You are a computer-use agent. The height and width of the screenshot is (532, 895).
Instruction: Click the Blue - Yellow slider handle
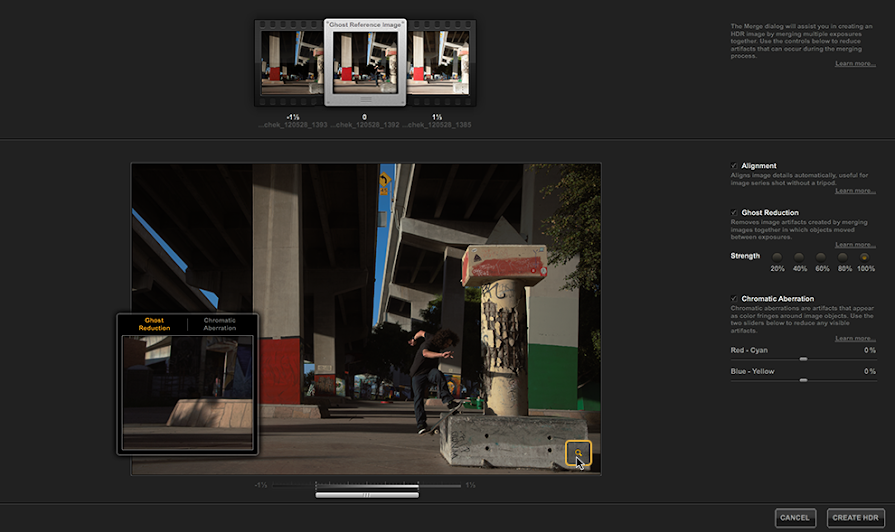point(803,380)
